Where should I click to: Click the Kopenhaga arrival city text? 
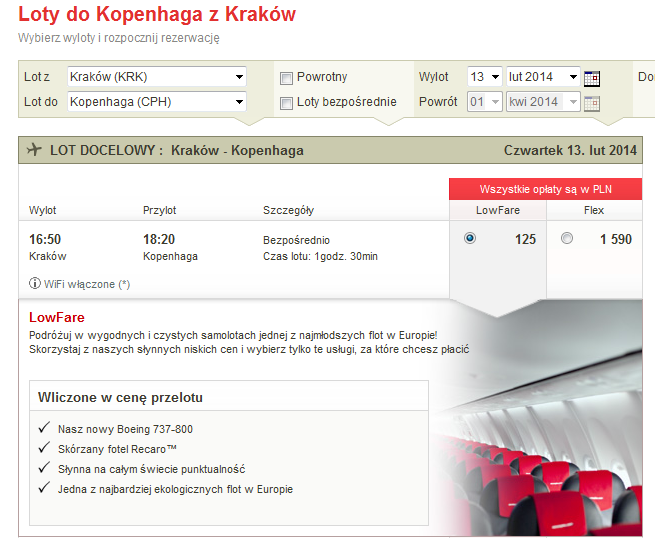(170, 256)
